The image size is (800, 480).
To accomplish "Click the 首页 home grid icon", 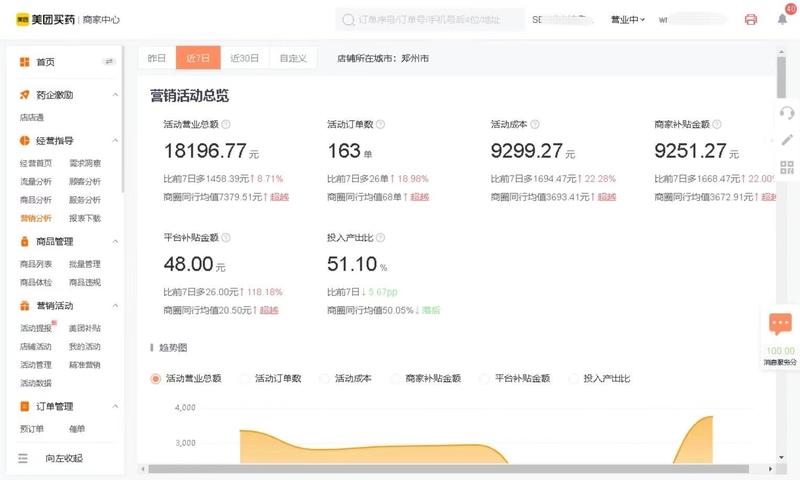I will tap(24, 62).
